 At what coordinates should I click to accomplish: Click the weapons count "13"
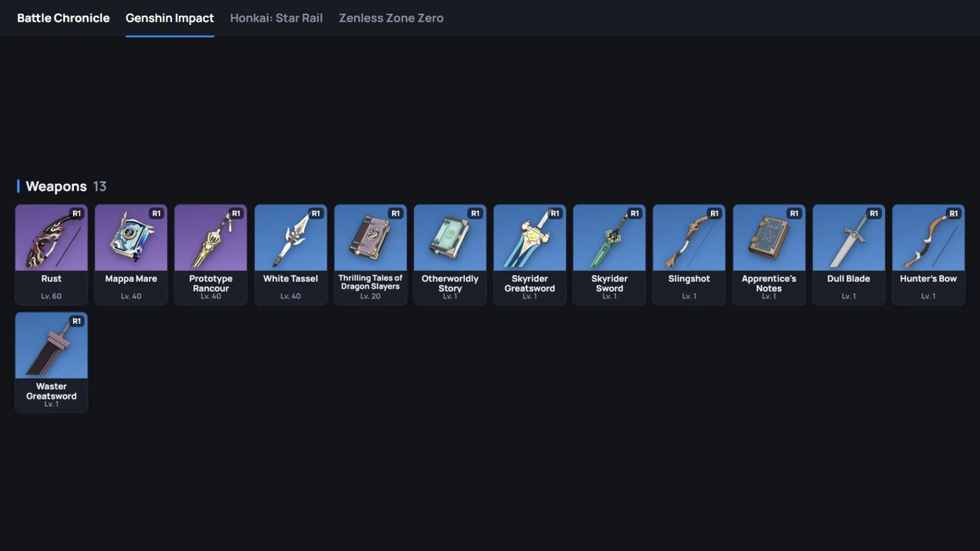coord(100,186)
